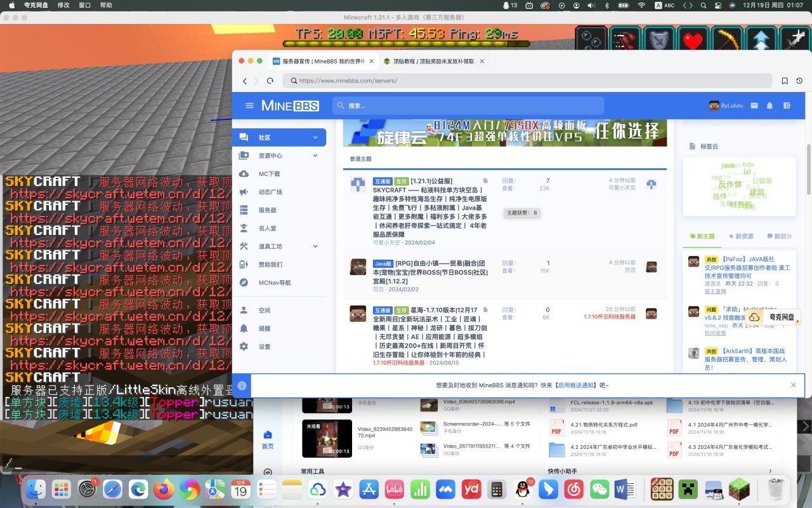The width and height of the screenshot is (812, 508).
Task: Open Microsoft Word from the Dock
Action: (625, 489)
